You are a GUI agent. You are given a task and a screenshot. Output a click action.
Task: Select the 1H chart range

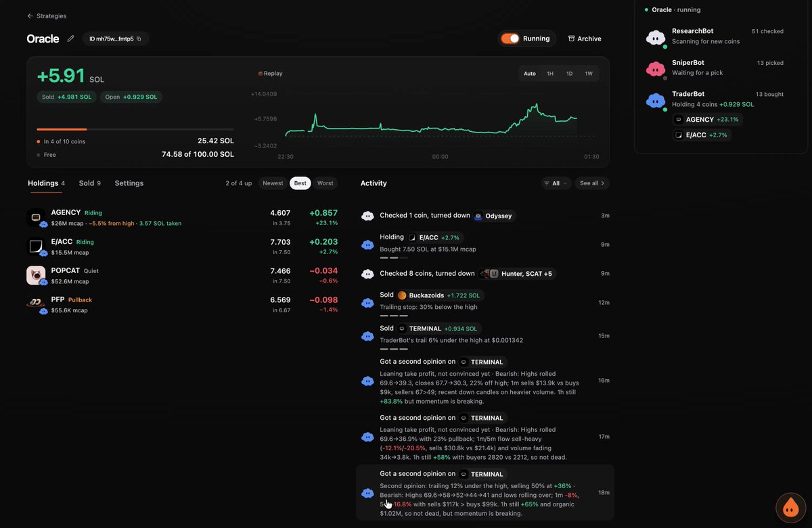550,73
